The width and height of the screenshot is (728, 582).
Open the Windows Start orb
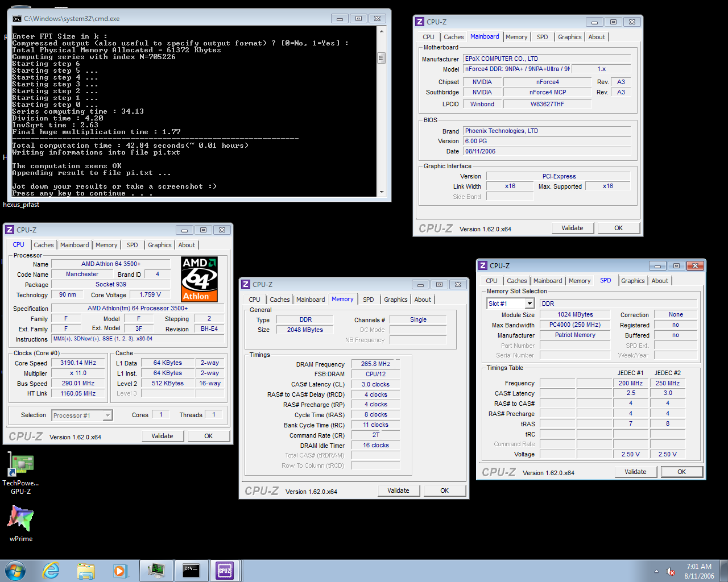(15, 571)
